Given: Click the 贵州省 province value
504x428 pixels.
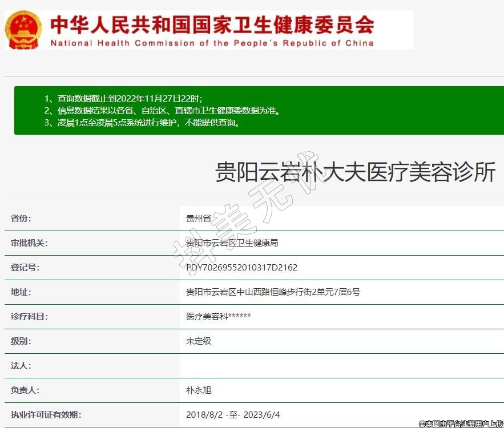Looking at the screenshot, I should click(199, 219).
